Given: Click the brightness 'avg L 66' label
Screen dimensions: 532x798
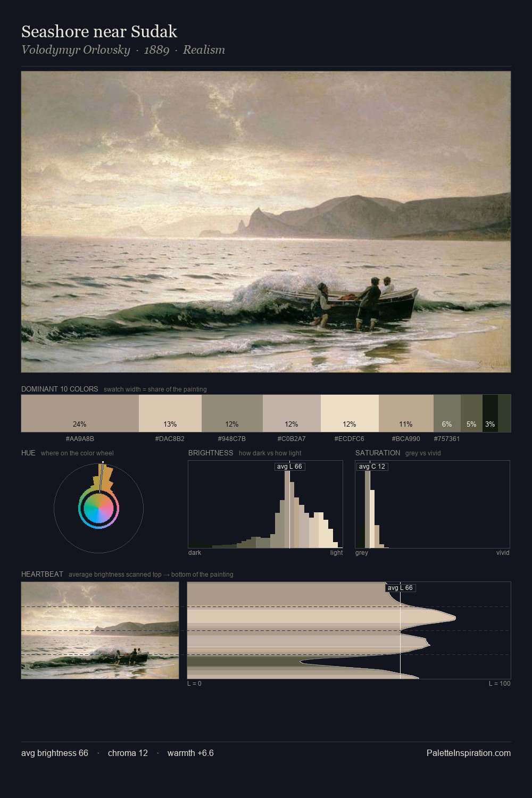Looking at the screenshot, I should (289, 467).
